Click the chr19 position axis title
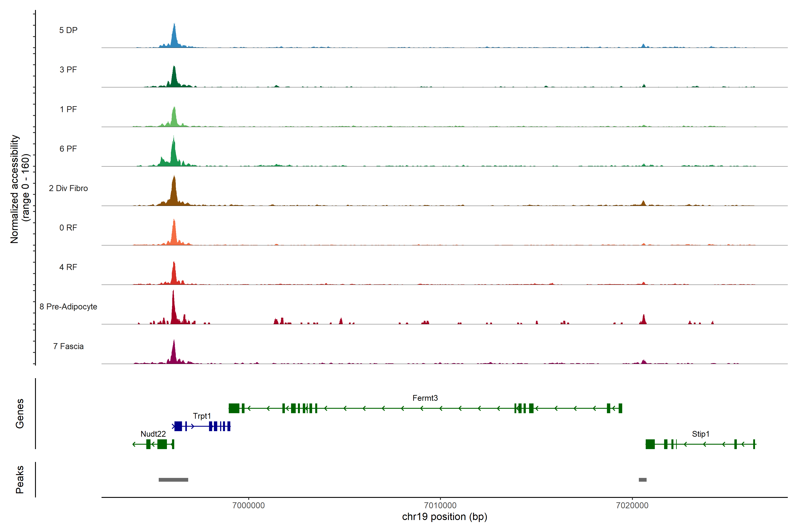This screenshot has height=532, width=798. (x=444, y=517)
